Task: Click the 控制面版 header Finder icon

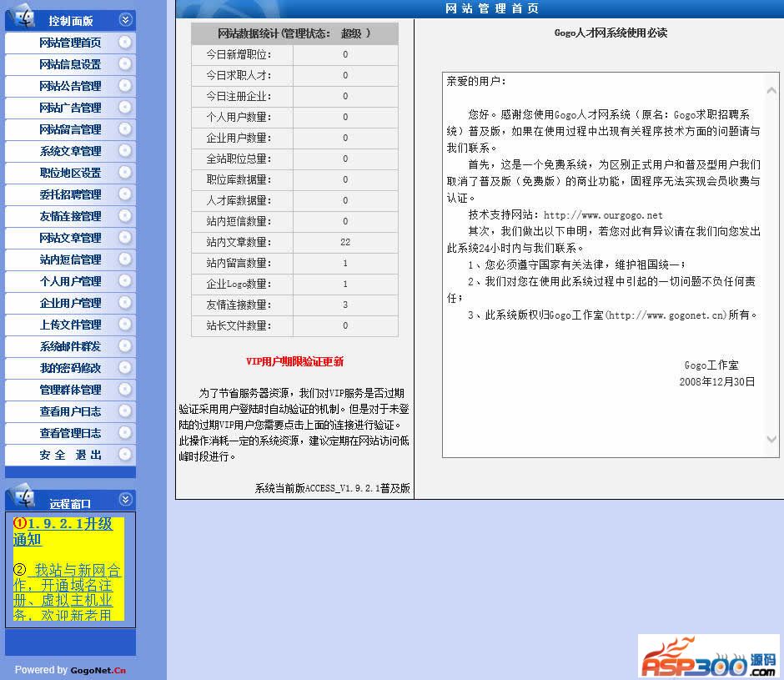Action: pos(22,16)
